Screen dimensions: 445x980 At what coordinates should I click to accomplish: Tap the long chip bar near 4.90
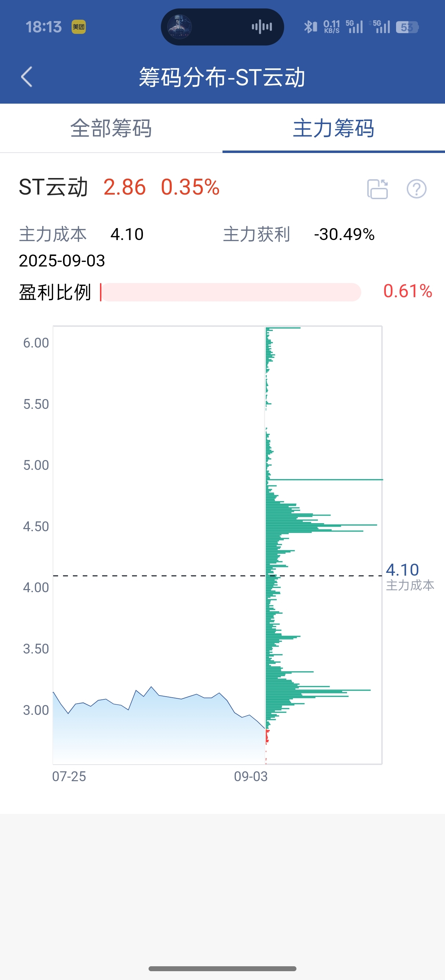[324, 479]
